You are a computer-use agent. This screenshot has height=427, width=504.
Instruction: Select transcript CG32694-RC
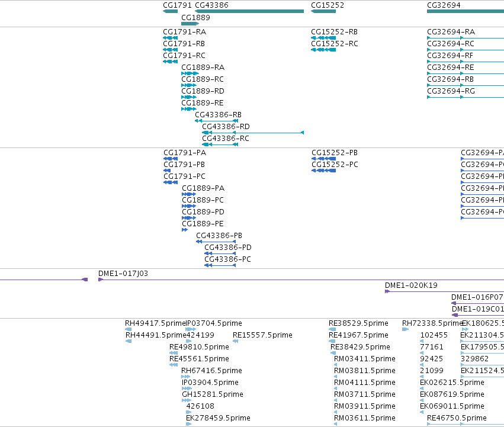[451, 44]
